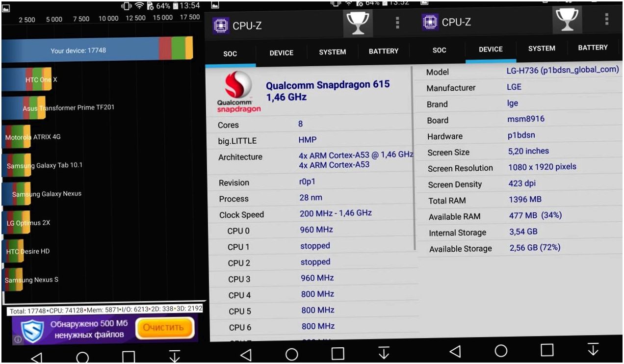Tap the hide-navigation arrow under the benchmark chart

pyautogui.click(x=174, y=357)
